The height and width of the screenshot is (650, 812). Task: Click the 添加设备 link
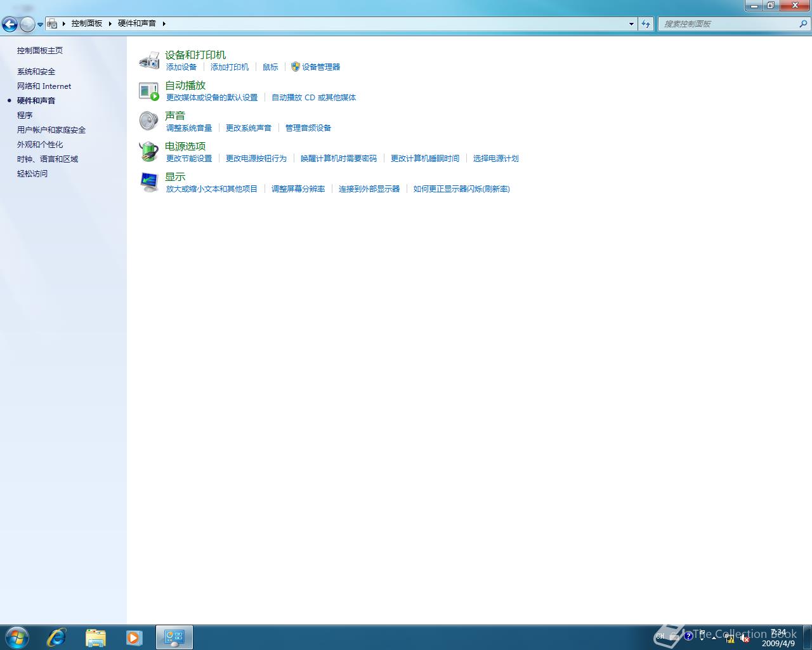(x=181, y=67)
